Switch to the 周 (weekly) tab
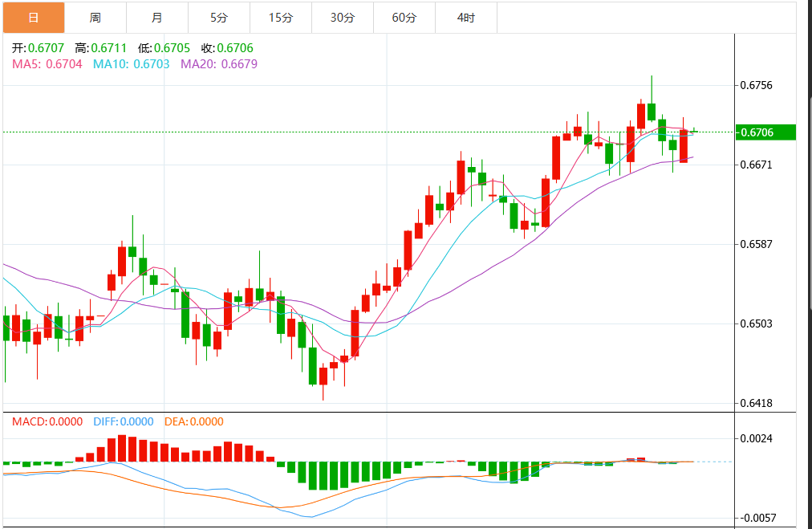 coord(95,17)
